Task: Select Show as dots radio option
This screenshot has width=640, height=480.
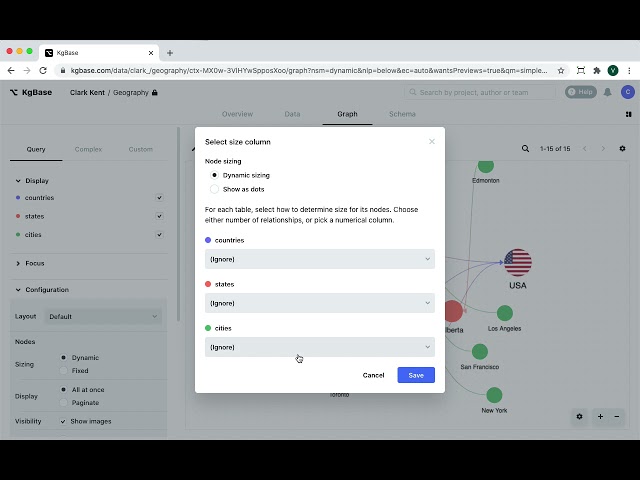Action: click(x=214, y=189)
